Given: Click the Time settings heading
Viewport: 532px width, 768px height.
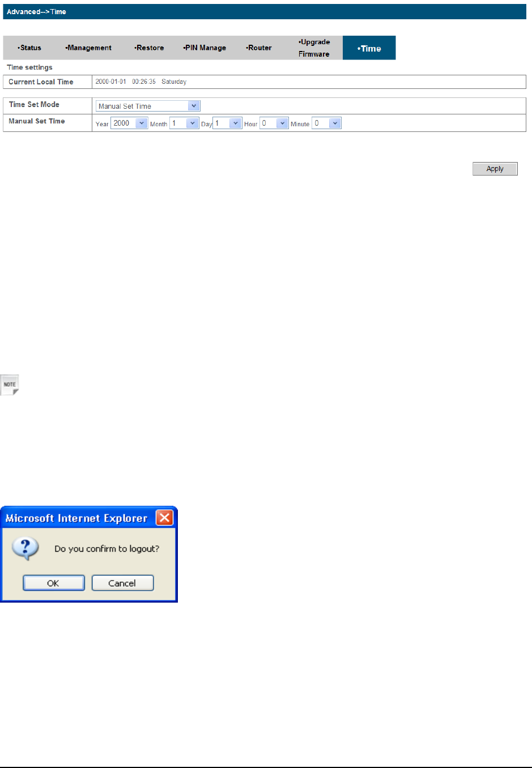Looking at the screenshot, I should [x=29, y=67].
